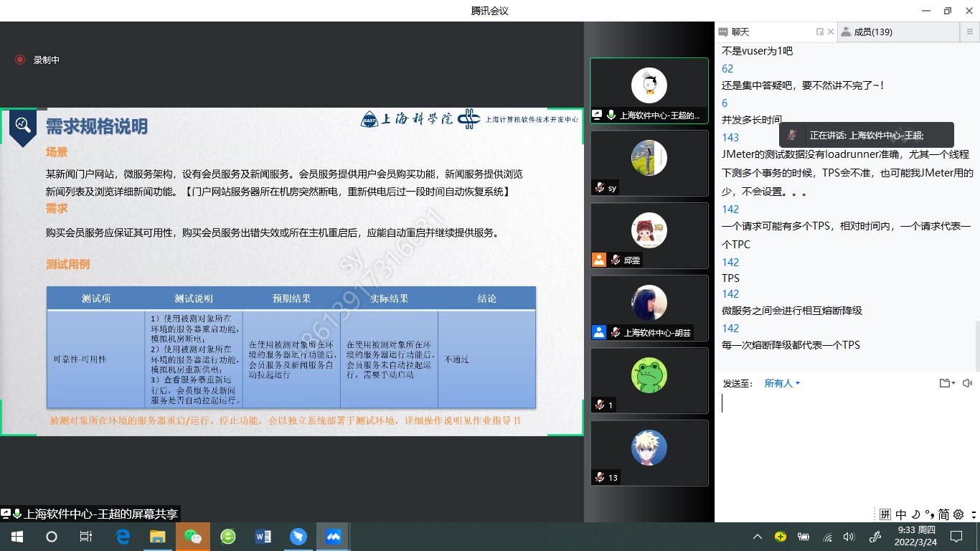Open DingTalk from the taskbar
Viewport: 980px width, 551px height.
pos(298,537)
